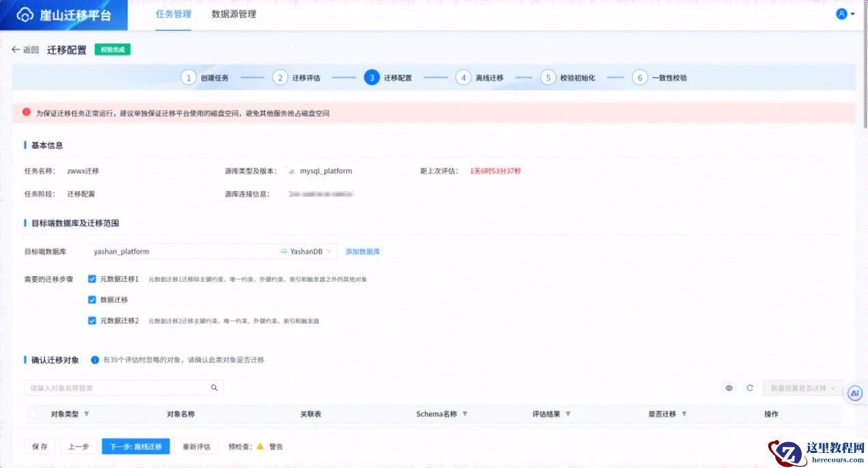Click the 操作 column header
This screenshot has width=868, height=468.
(x=771, y=414)
